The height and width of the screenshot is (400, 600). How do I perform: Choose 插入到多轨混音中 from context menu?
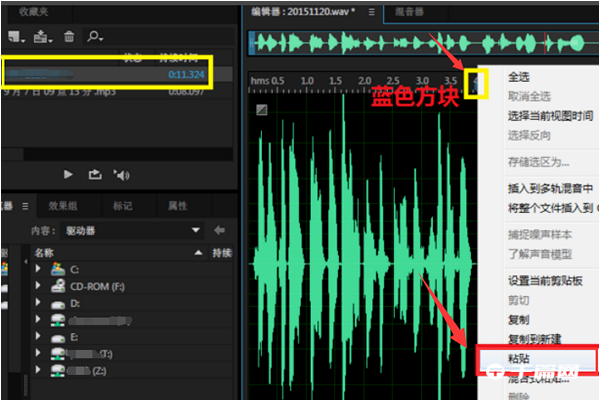(550, 188)
